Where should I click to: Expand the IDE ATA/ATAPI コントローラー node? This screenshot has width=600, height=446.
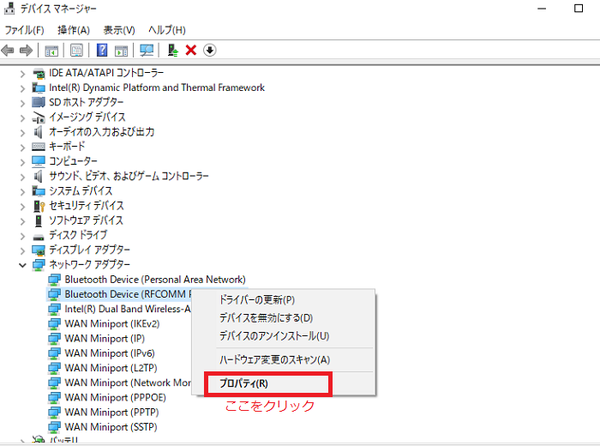point(23,74)
